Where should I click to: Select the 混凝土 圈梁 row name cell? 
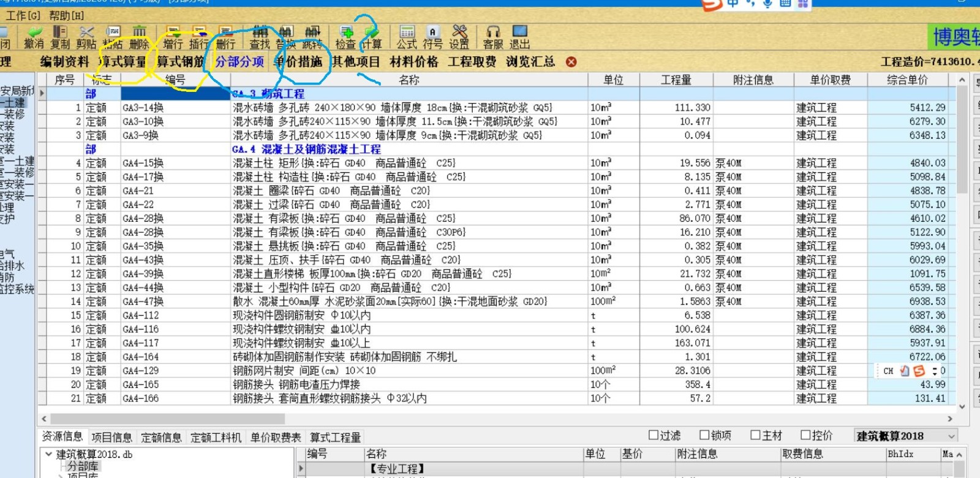pos(409,191)
